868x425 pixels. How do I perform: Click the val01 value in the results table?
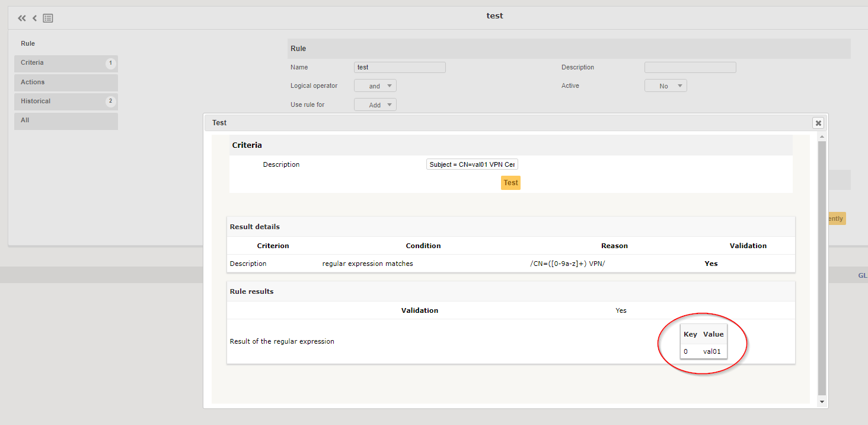(x=711, y=351)
